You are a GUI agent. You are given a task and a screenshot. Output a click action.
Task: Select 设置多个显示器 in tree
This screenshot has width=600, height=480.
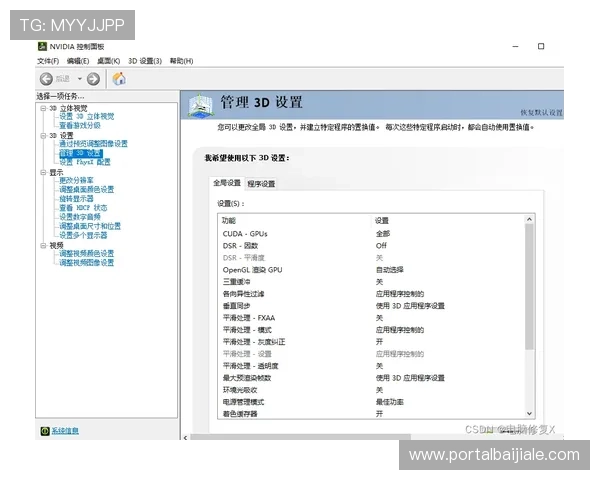click(83, 235)
